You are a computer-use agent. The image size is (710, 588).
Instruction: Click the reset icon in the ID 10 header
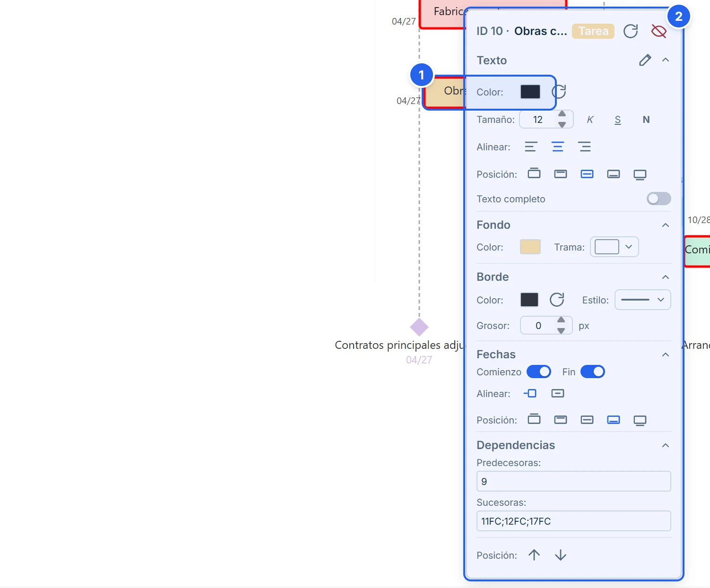click(x=631, y=31)
